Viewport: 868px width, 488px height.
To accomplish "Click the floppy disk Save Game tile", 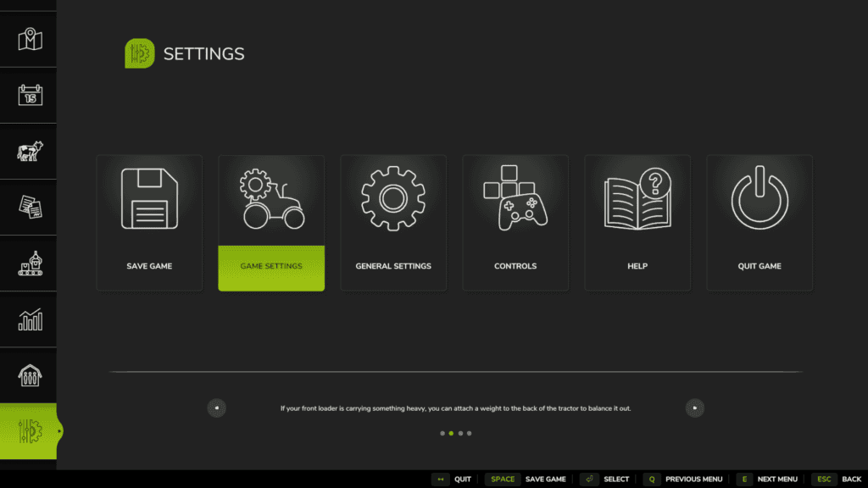I will (x=149, y=222).
